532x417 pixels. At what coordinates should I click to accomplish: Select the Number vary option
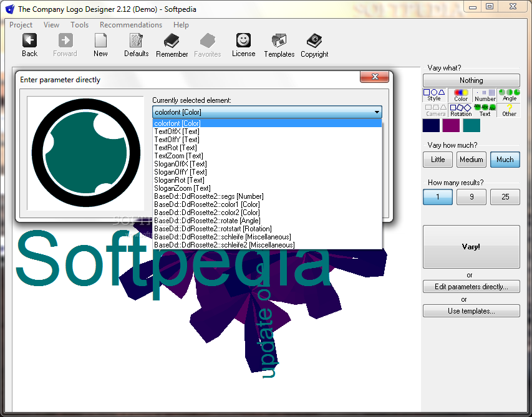(485, 95)
